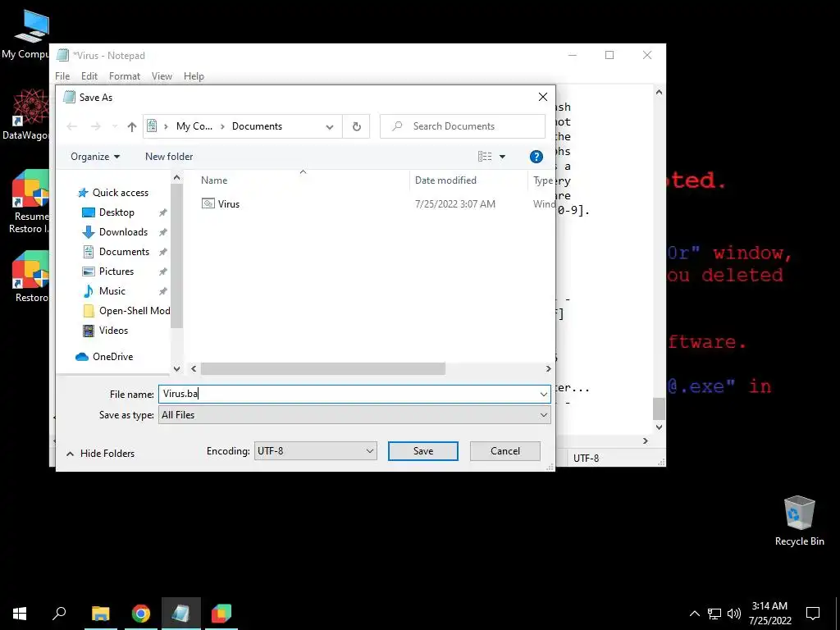Open recent locations dropdown arrow
This screenshot has width=840, height=630.
pos(115,126)
